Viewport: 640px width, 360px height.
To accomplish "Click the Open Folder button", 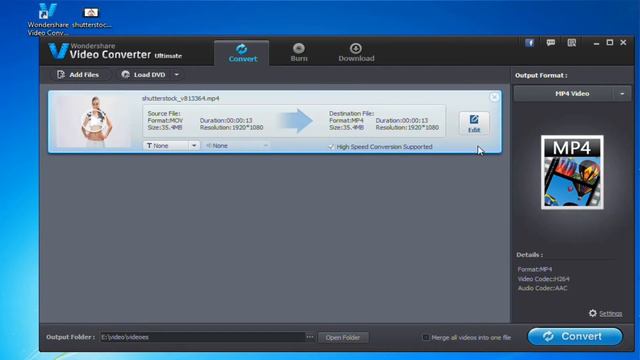I will point(343,338).
